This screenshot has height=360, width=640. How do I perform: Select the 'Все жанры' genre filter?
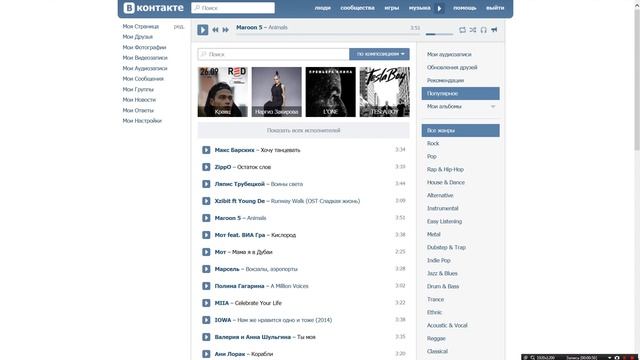460,131
